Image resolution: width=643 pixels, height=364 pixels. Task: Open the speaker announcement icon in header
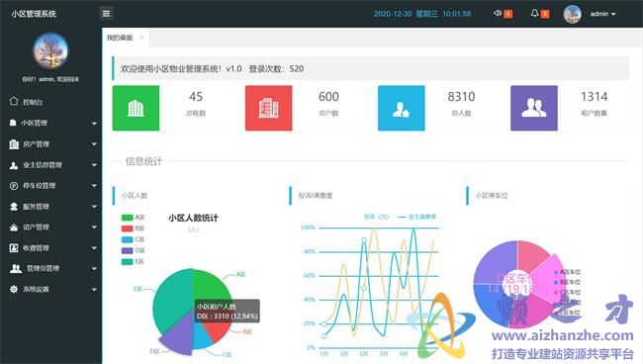click(x=497, y=13)
